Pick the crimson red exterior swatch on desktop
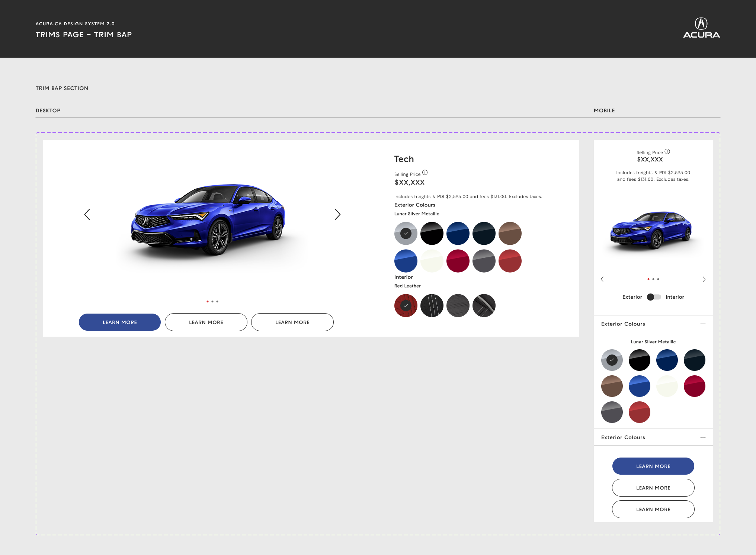 click(458, 261)
